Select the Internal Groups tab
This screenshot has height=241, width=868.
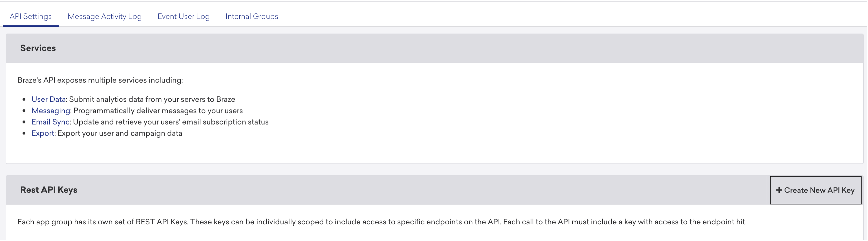click(252, 17)
